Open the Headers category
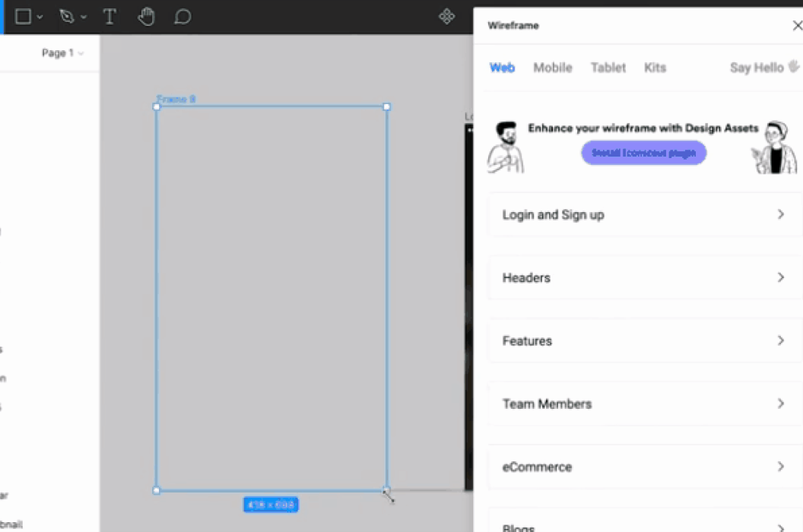 646,277
